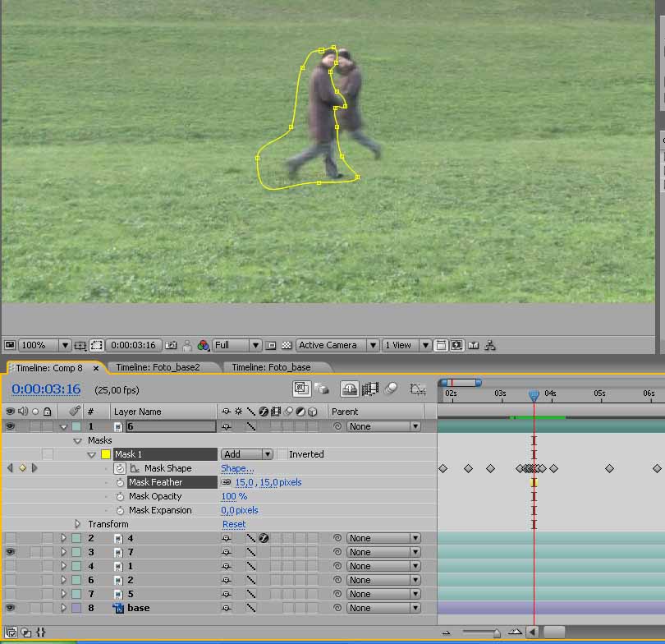Take a snapshot with the camera icon
The image size is (665, 644).
point(170,345)
